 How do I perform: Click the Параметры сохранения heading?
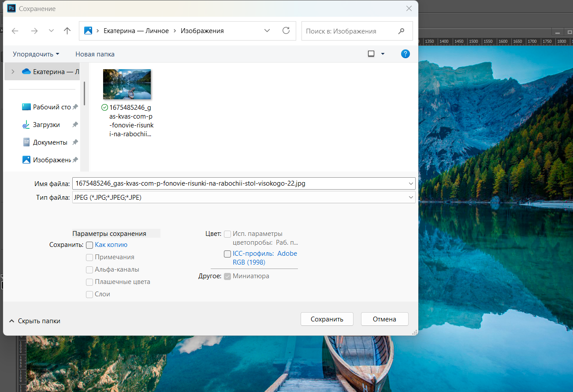pyautogui.click(x=109, y=234)
